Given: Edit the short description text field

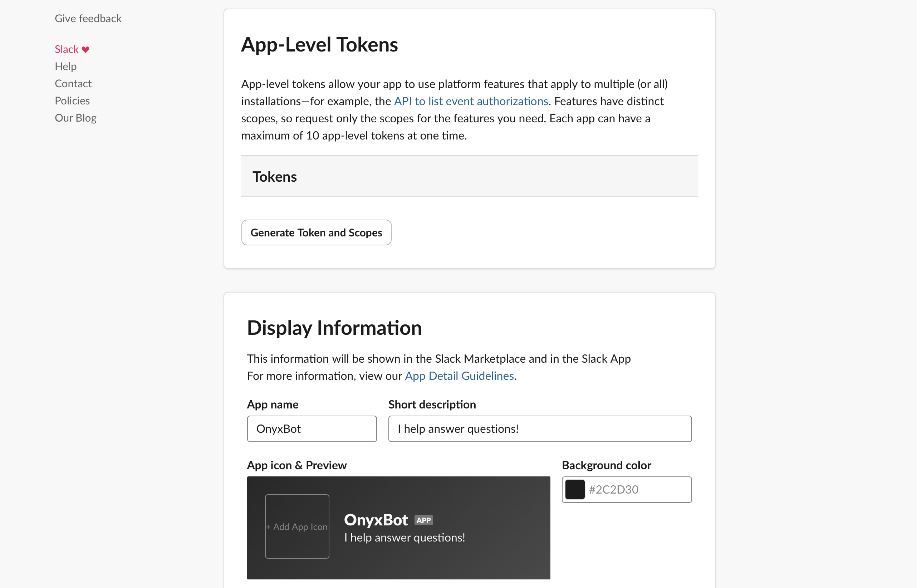Looking at the screenshot, I should coord(539,428).
